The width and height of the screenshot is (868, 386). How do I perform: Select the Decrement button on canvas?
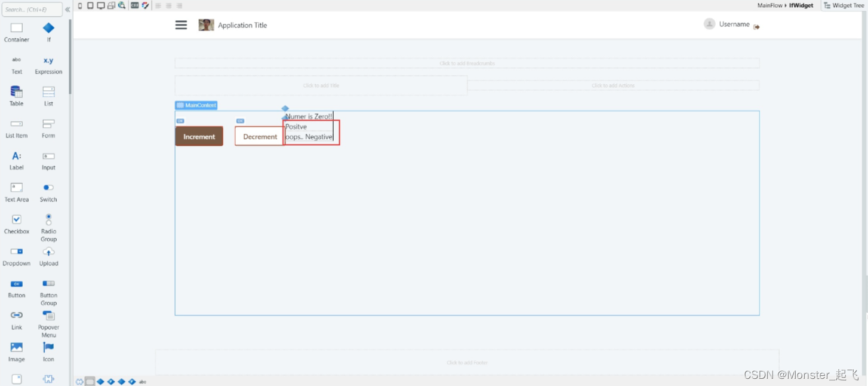click(260, 136)
